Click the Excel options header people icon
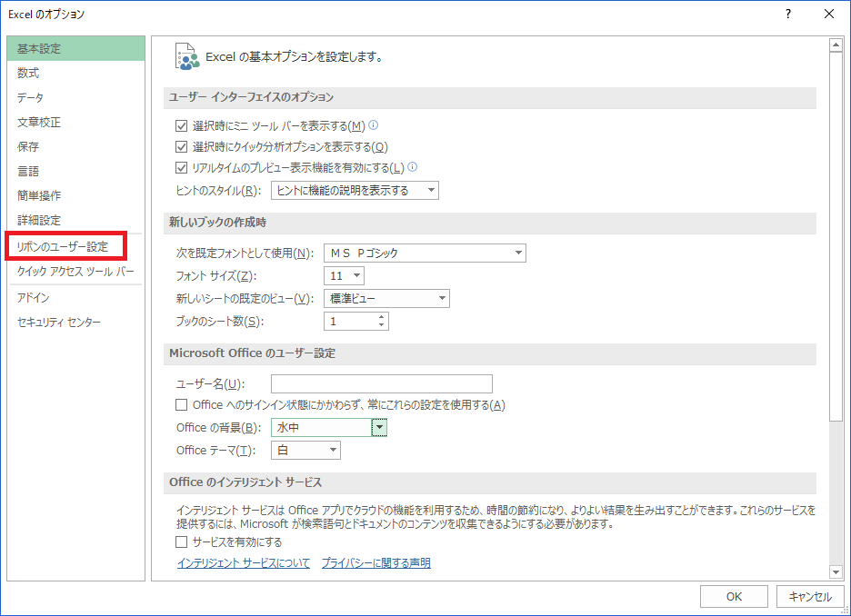 tap(186, 56)
